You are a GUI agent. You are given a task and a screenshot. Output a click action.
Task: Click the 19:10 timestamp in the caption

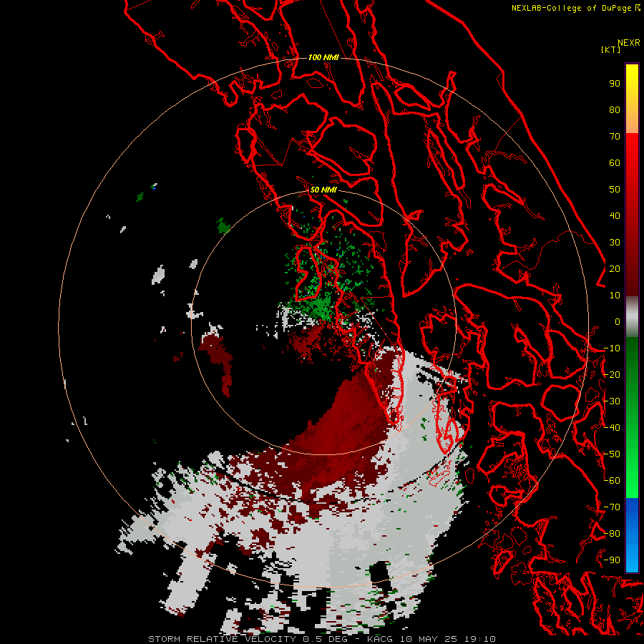[479, 639]
